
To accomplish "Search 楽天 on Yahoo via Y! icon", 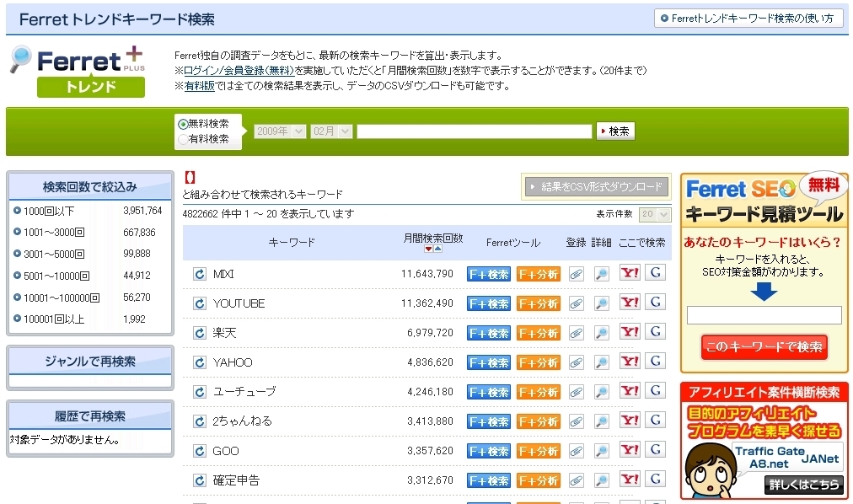I will point(630,332).
